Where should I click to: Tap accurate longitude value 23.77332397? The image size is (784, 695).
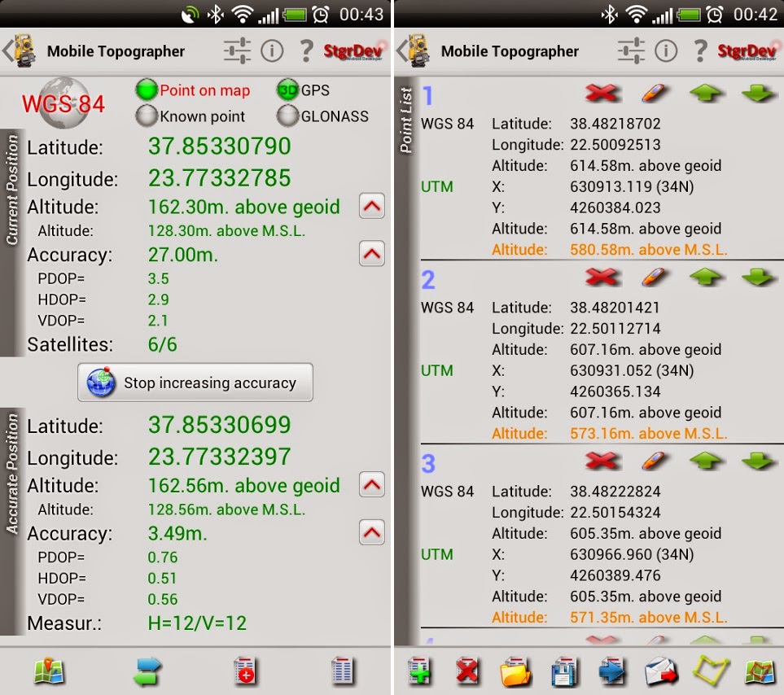[220, 457]
